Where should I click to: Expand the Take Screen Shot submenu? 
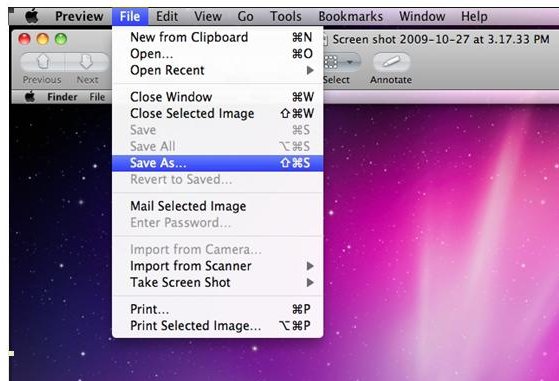(217, 282)
